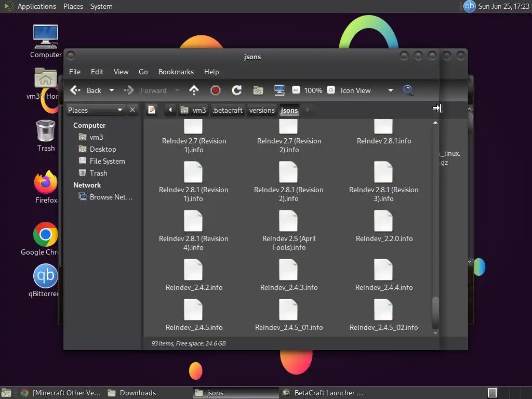Viewport: 532px width, 399px height.
Task: Select ReIndev 2.8.1 (Revision 3).info file icon
Action: [383, 172]
